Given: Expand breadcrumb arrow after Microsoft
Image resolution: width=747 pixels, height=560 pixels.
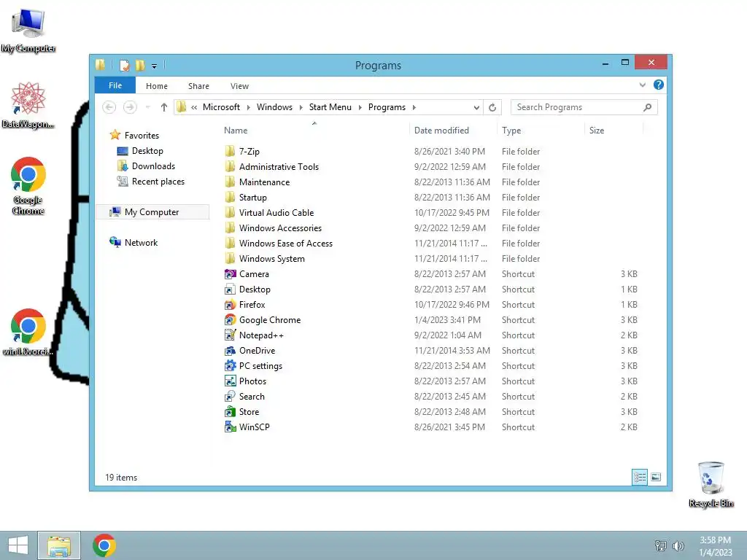Looking at the screenshot, I should click(248, 108).
